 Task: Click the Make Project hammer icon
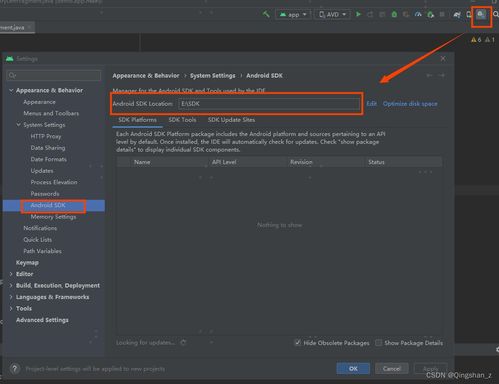[x=266, y=14]
